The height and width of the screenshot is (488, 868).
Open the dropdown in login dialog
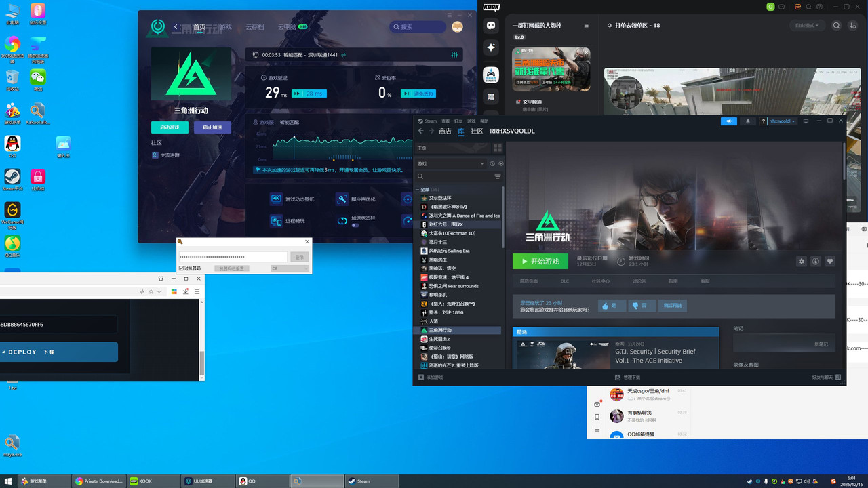tap(290, 268)
